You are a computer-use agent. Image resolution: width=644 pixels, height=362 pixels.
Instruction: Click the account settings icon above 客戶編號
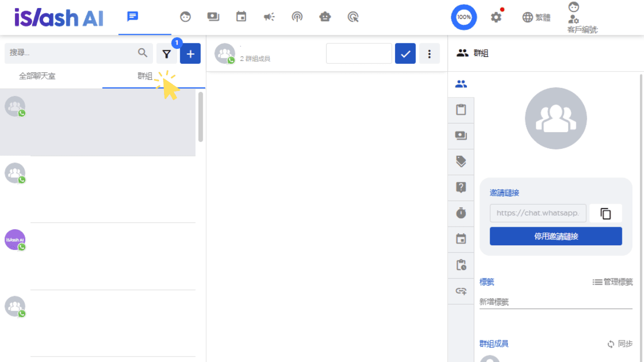573,20
